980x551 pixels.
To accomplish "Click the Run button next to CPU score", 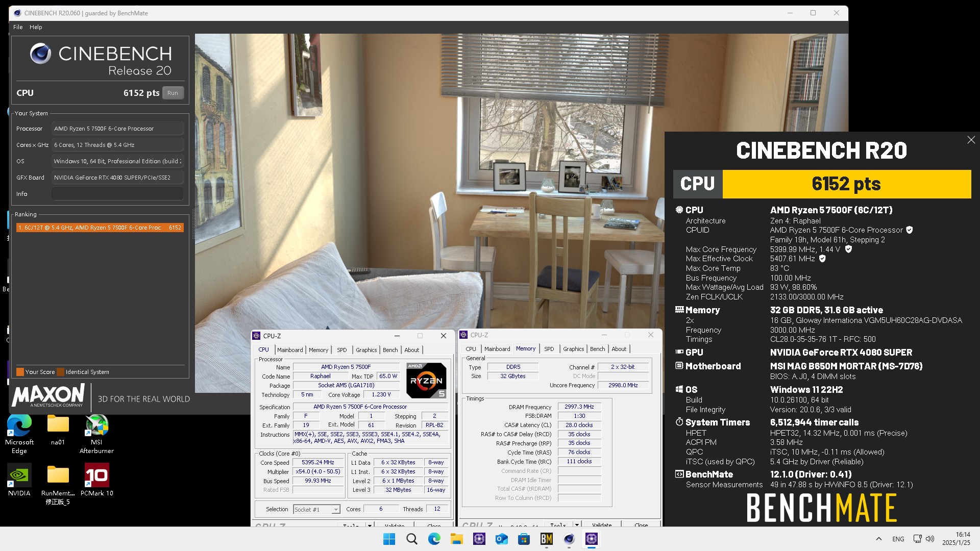I will (173, 93).
